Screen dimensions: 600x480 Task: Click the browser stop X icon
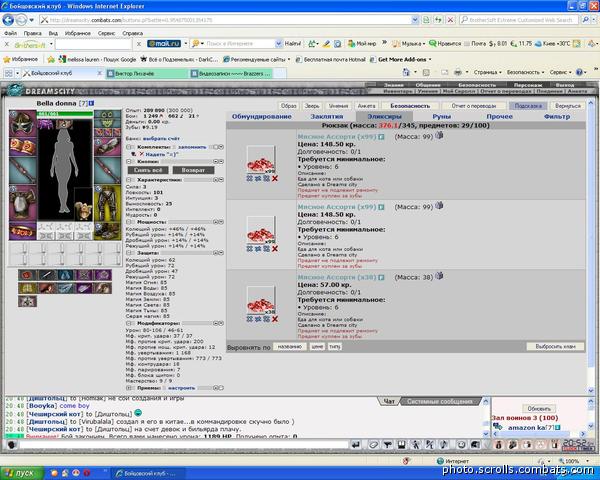pyautogui.click(x=451, y=20)
